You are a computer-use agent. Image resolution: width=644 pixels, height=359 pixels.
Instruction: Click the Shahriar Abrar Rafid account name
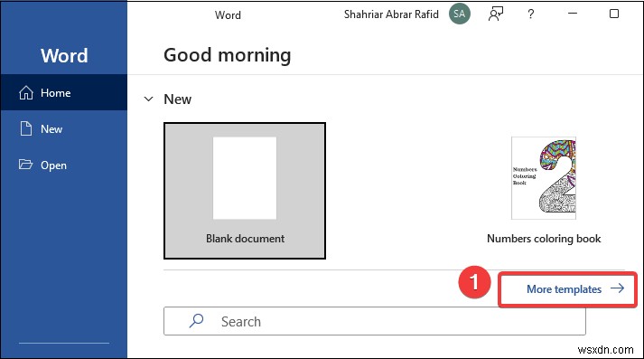click(391, 14)
